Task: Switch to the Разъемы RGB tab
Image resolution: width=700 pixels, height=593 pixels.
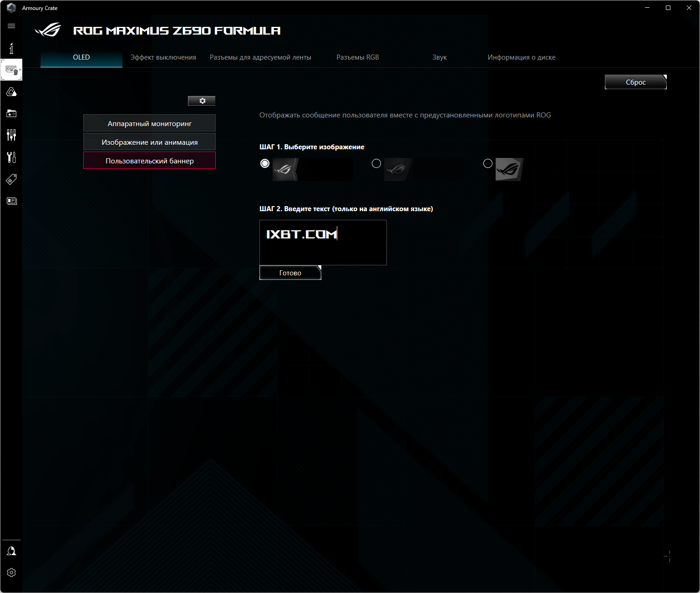Action: [358, 57]
